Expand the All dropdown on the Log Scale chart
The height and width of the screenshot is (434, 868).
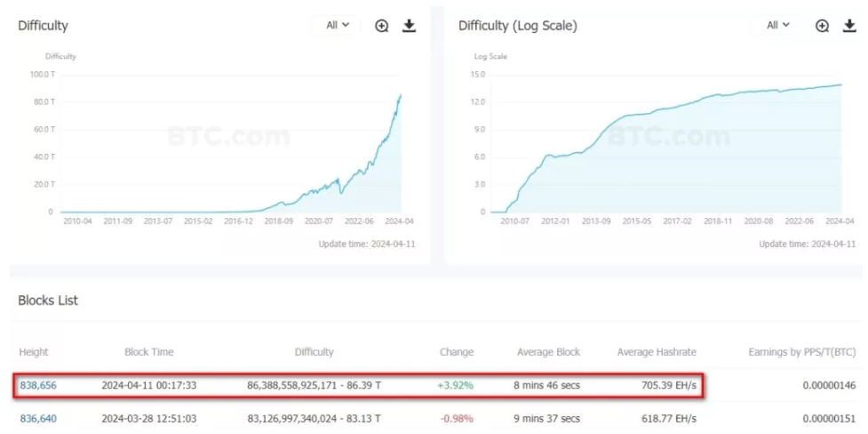pyautogui.click(x=778, y=26)
